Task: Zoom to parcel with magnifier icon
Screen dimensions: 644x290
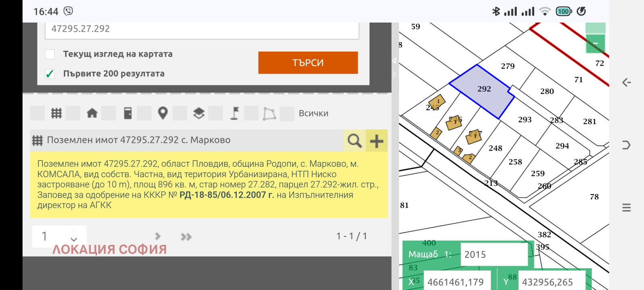Action: [355, 141]
